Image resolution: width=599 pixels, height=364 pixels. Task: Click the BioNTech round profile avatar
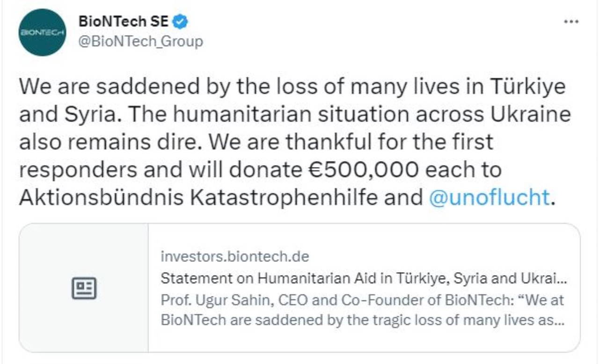(x=42, y=32)
